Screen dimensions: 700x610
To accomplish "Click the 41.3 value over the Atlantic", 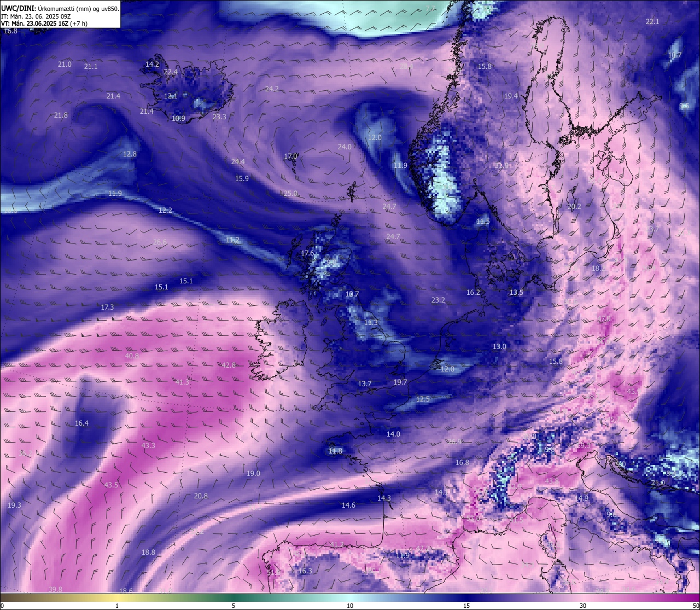I will tap(182, 382).
